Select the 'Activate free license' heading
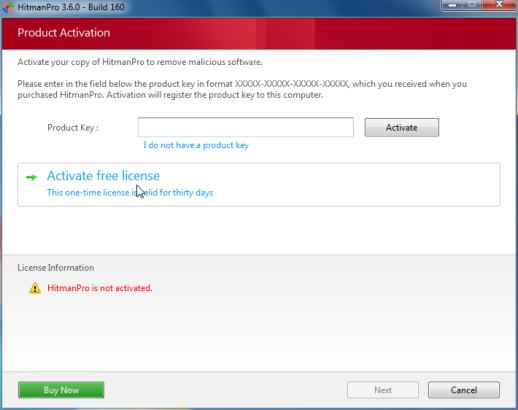Screen dimensions: 518x410 [103, 176]
